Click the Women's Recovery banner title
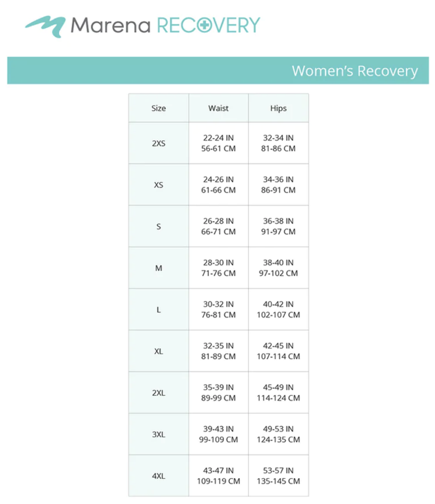 354,71
